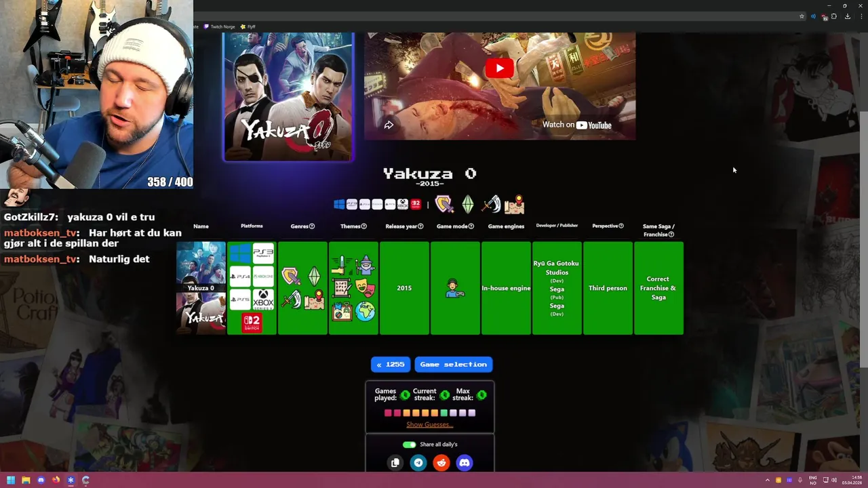Open the Show Guesses link
Screen dimensions: 868x488
pyautogui.click(x=429, y=424)
